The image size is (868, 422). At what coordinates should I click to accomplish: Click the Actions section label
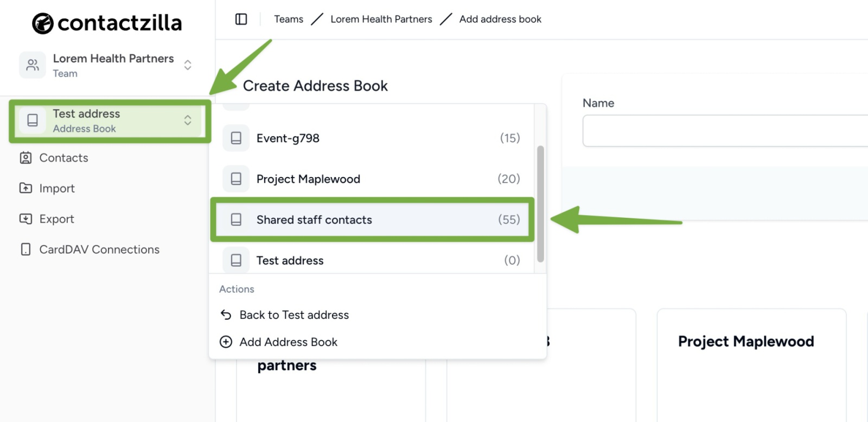pos(237,289)
